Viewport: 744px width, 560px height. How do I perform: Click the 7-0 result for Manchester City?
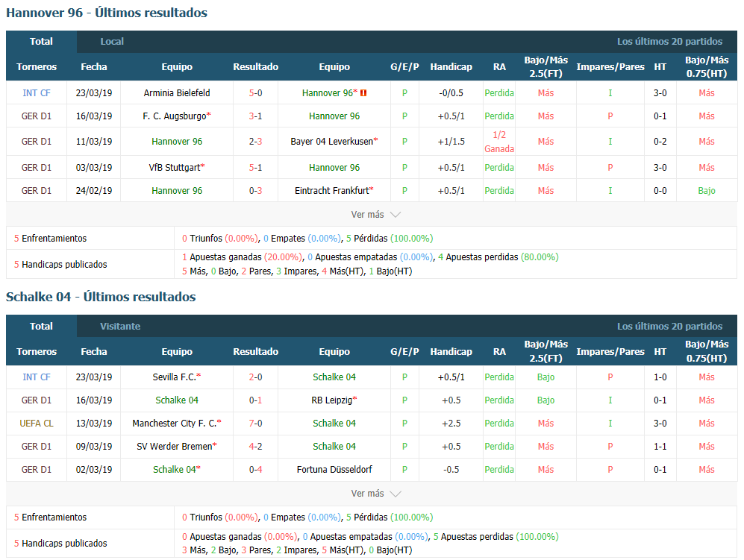[256, 424]
